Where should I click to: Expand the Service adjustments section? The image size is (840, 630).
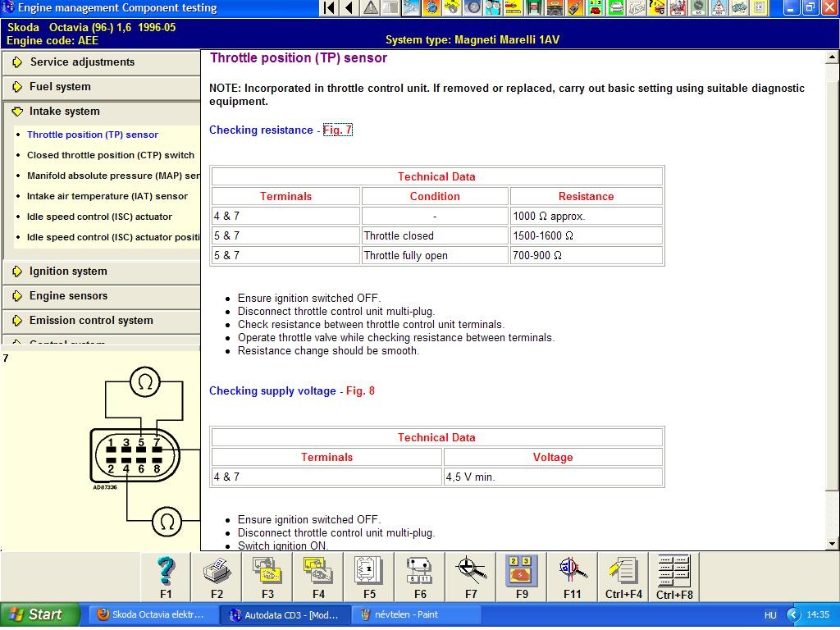(101, 62)
